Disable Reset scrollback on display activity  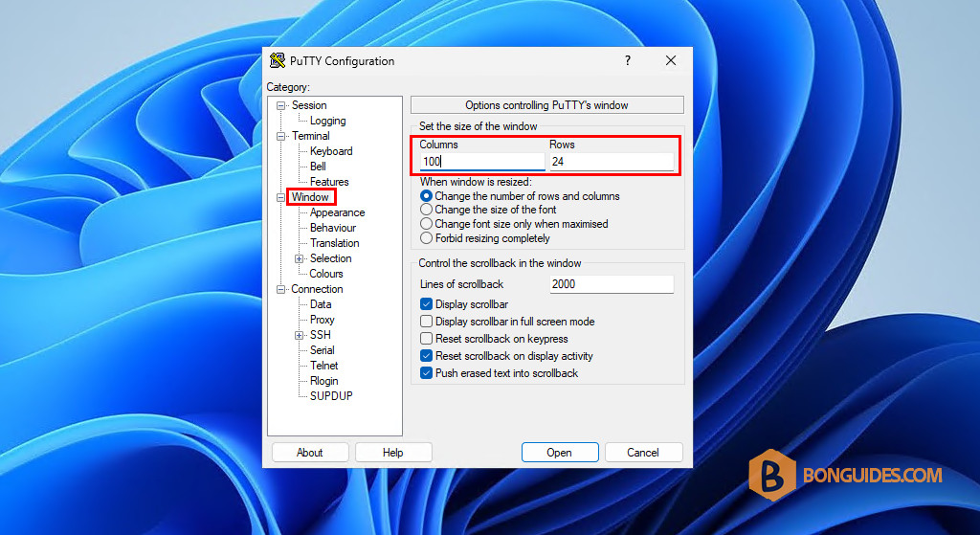pos(426,356)
